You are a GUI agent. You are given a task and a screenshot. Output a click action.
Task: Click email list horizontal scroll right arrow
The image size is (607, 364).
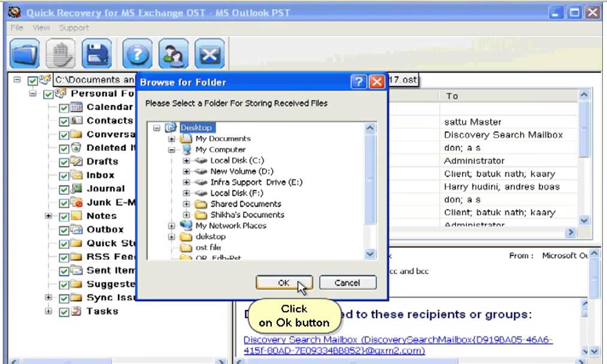570,232
